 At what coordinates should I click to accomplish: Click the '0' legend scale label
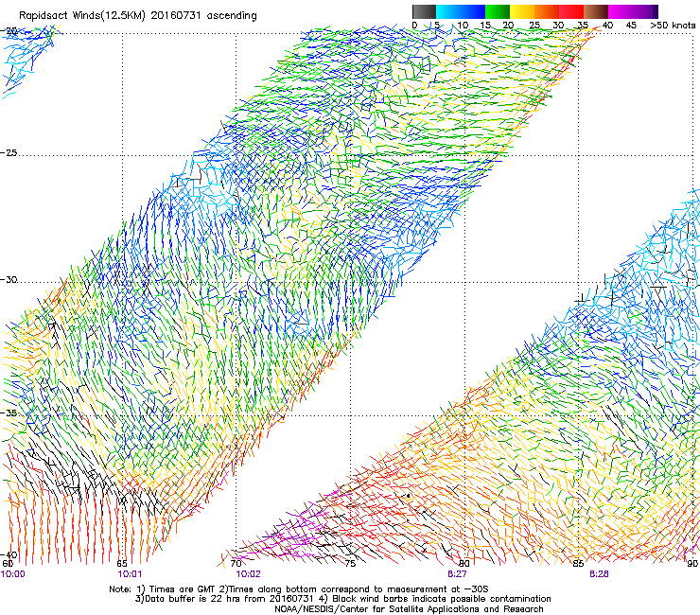[x=414, y=26]
